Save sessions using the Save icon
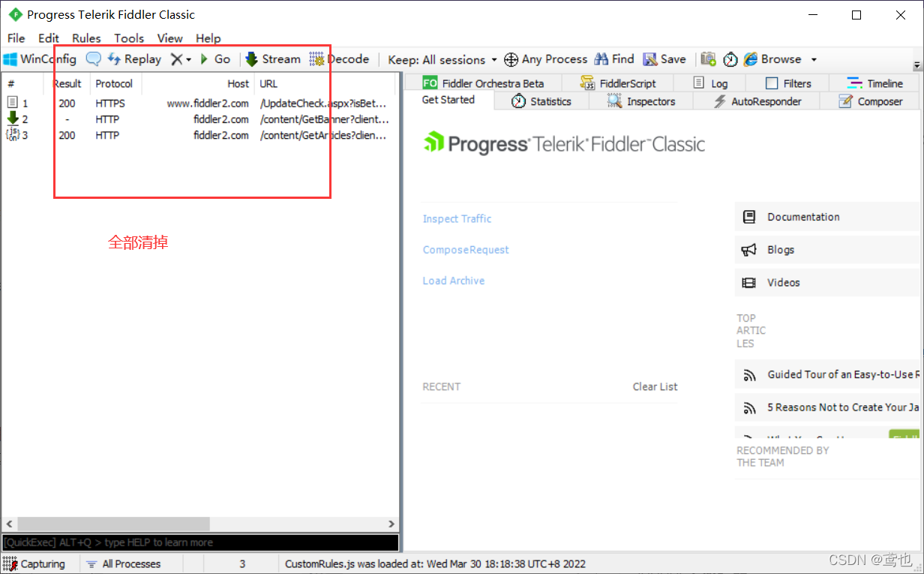Viewport: 924px width, 574px height. (664, 59)
